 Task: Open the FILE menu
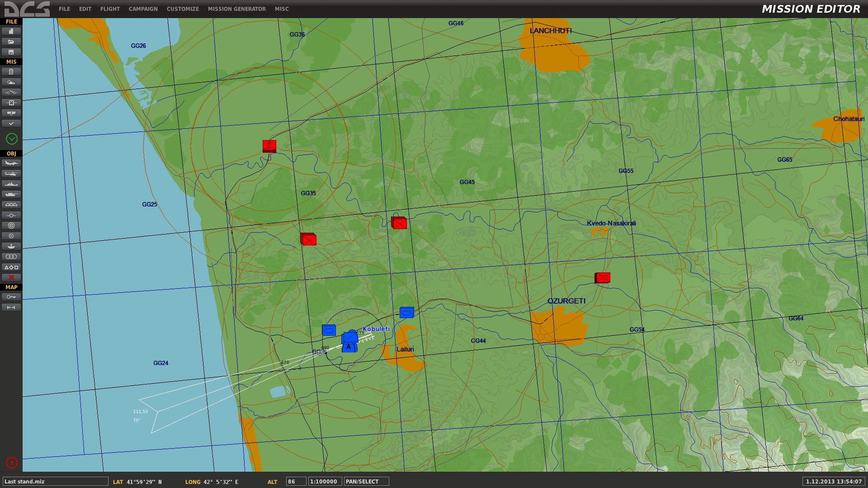(x=64, y=9)
